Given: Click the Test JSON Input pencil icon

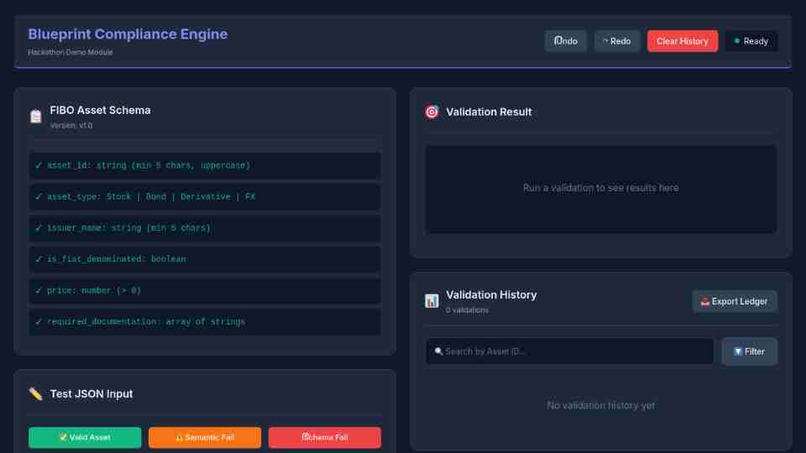Looking at the screenshot, I should pos(35,394).
